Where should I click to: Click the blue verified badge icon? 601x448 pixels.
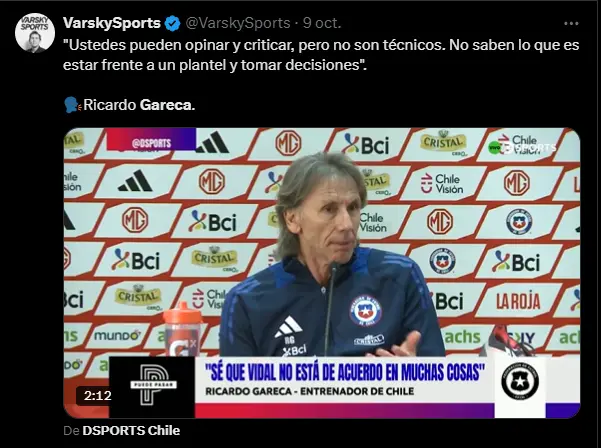click(x=172, y=23)
